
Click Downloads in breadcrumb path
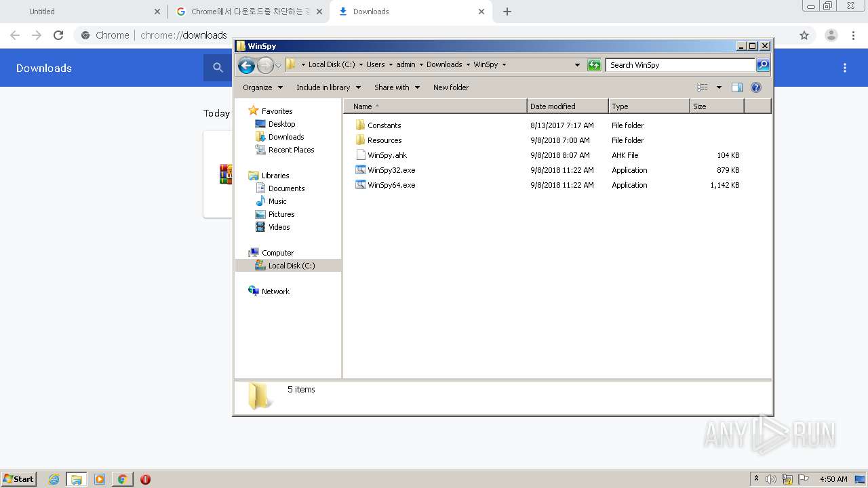444,65
